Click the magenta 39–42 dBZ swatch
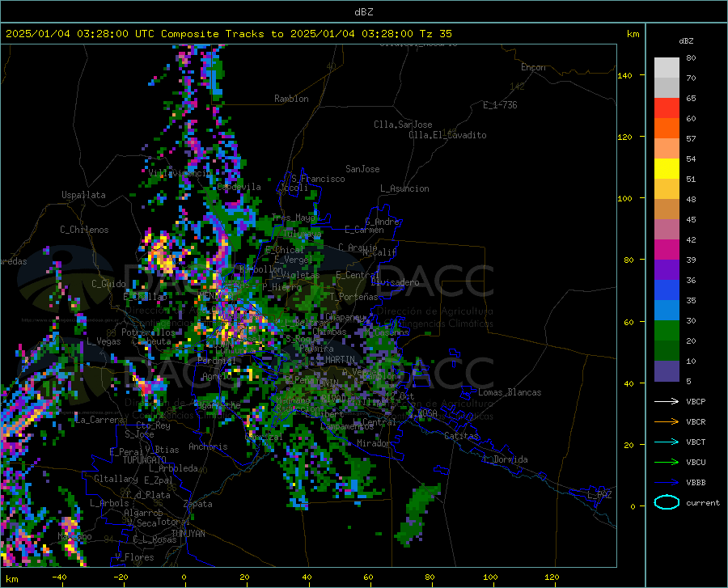 tap(667, 250)
